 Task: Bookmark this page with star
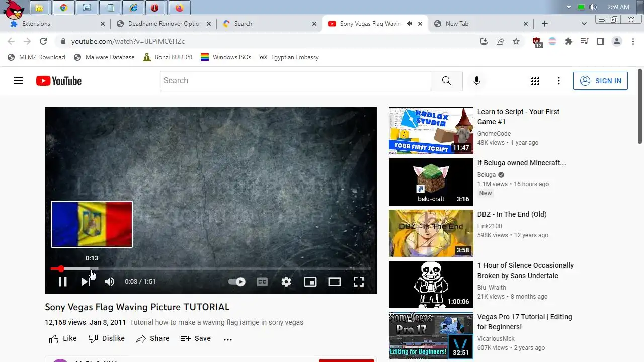516,42
